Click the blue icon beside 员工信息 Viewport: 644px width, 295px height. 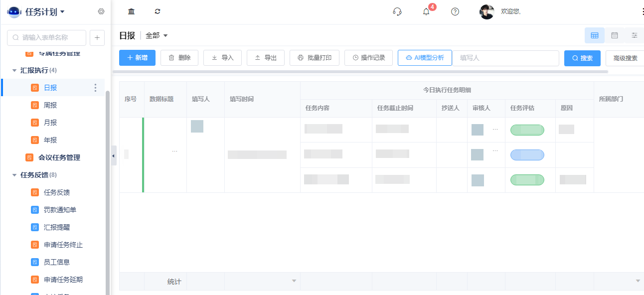pyautogui.click(x=35, y=262)
